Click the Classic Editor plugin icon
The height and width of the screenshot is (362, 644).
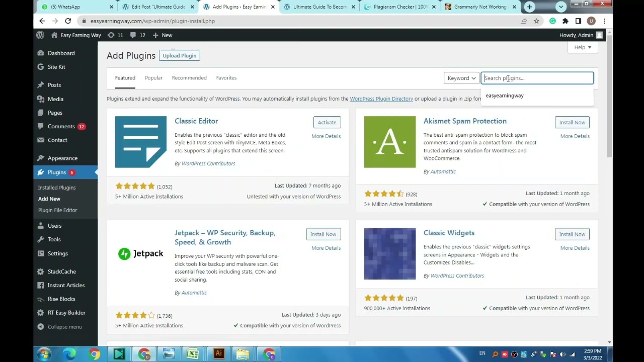[141, 142]
